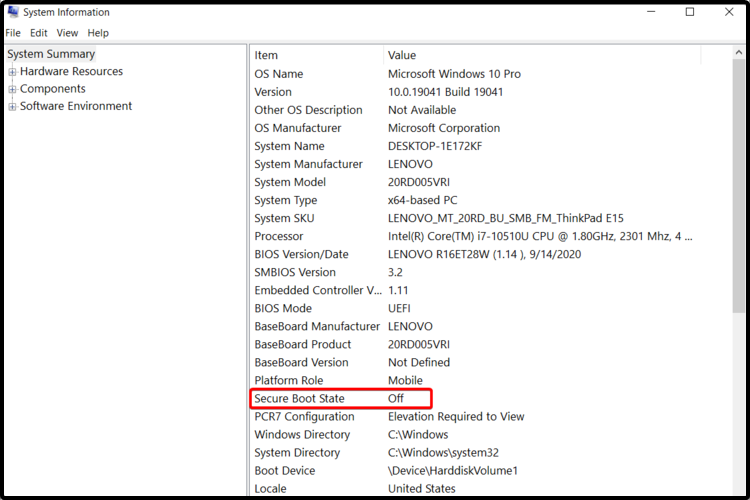Open the Edit menu

(x=38, y=33)
